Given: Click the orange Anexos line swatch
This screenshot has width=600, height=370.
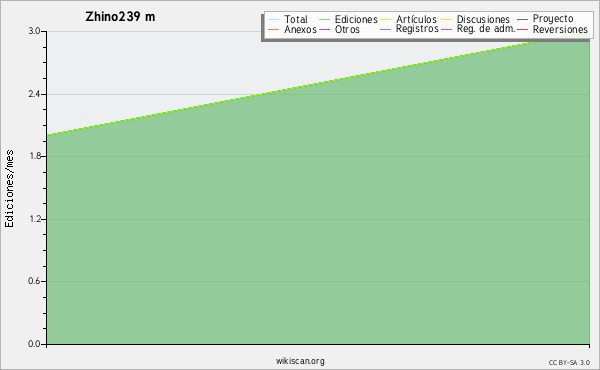Looking at the screenshot, I should [x=274, y=29].
